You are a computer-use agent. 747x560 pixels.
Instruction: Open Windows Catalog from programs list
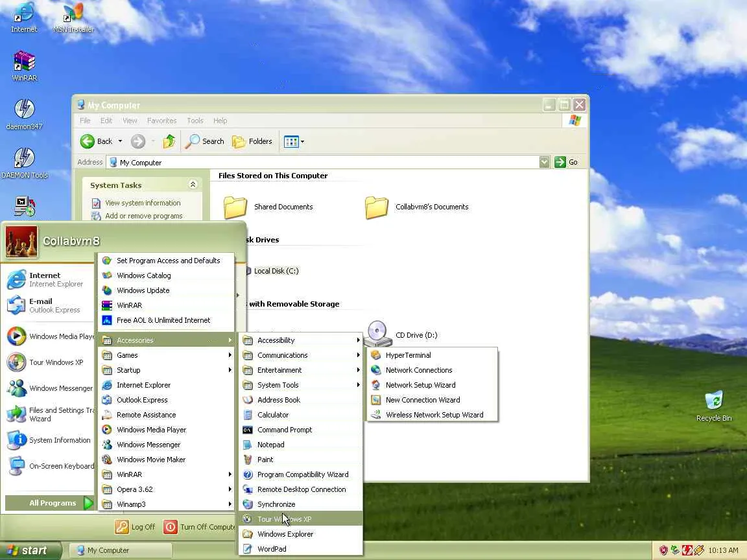(166, 275)
